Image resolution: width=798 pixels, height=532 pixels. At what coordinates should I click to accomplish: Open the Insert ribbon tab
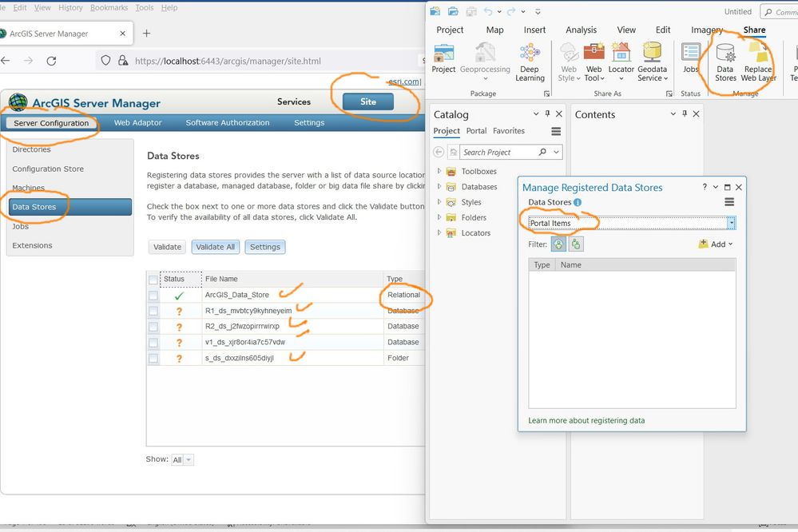tap(534, 30)
